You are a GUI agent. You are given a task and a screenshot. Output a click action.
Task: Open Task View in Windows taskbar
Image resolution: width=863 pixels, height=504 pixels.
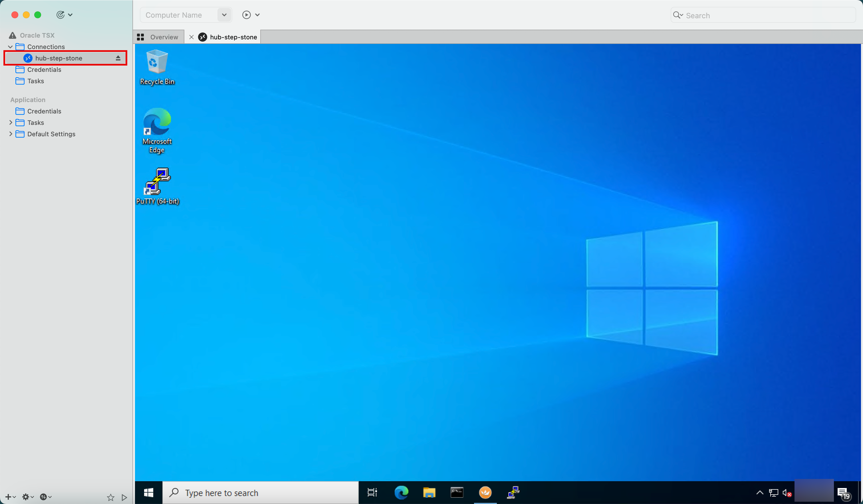(x=372, y=492)
